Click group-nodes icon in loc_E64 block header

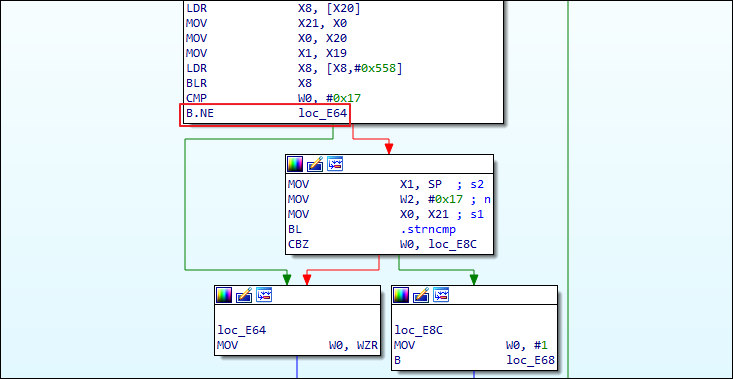(264, 295)
